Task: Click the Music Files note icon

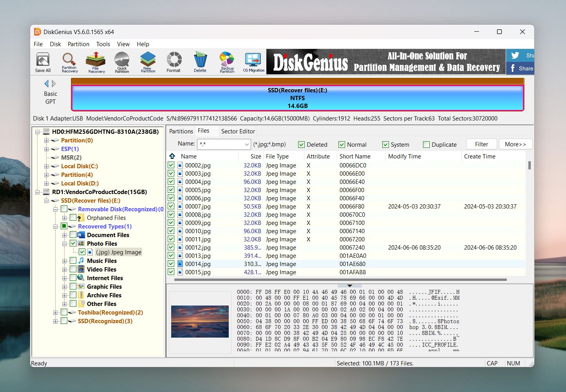Action: click(81, 261)
